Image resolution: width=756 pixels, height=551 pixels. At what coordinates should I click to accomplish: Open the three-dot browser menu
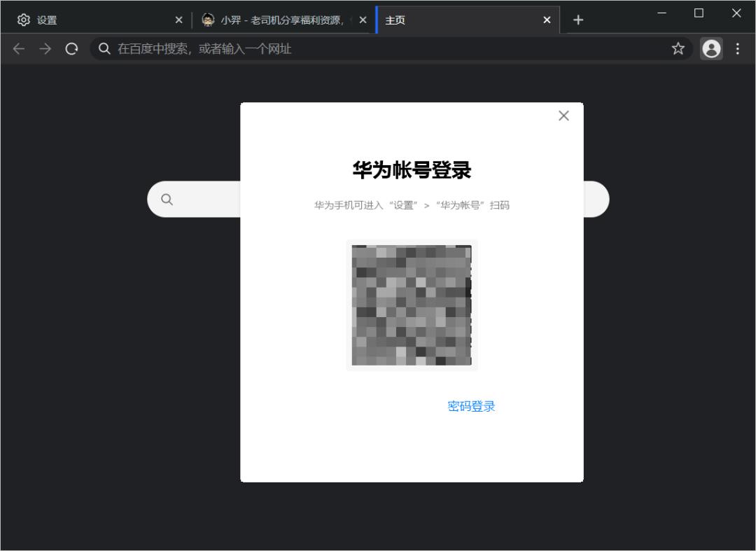737,48
